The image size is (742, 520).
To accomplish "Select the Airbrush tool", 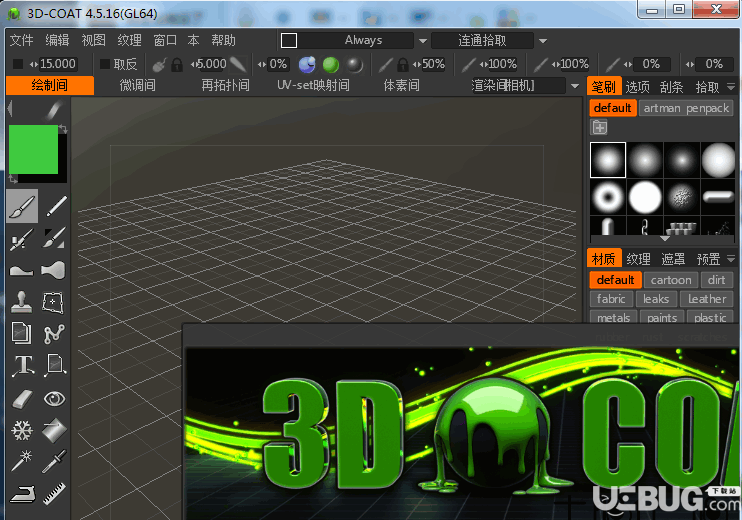I will [22, 238].
